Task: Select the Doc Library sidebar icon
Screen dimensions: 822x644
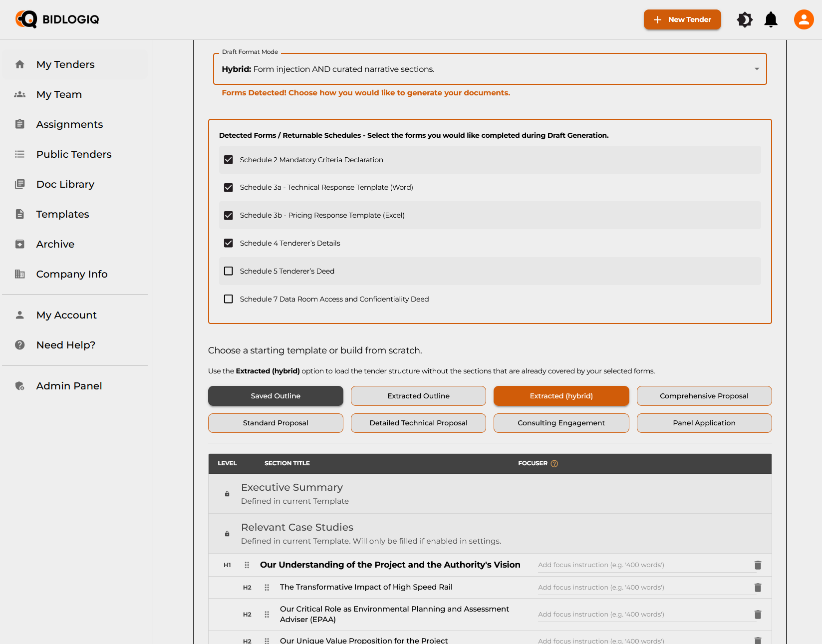Action: pos(20,184)
